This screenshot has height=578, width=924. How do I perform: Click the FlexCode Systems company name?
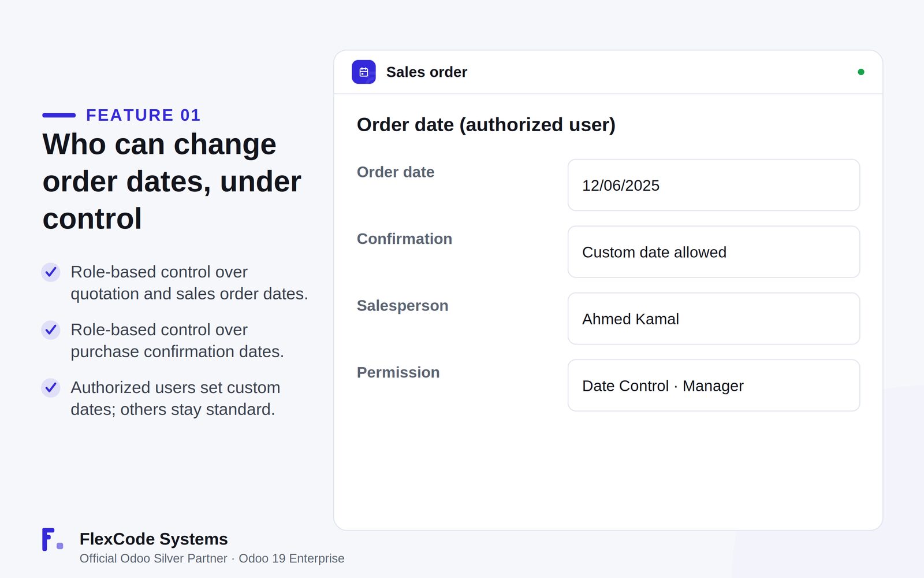pos(154,539)
